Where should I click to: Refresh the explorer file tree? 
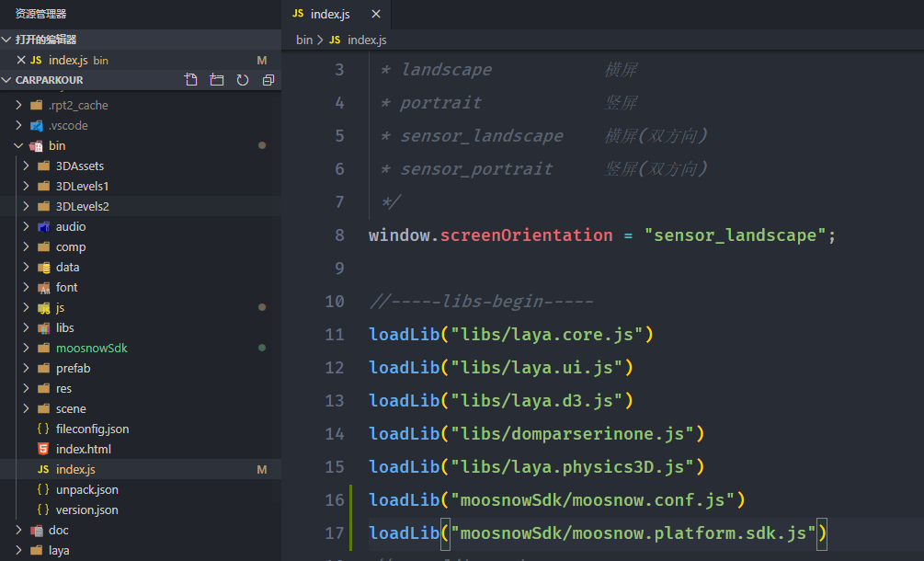243,80
